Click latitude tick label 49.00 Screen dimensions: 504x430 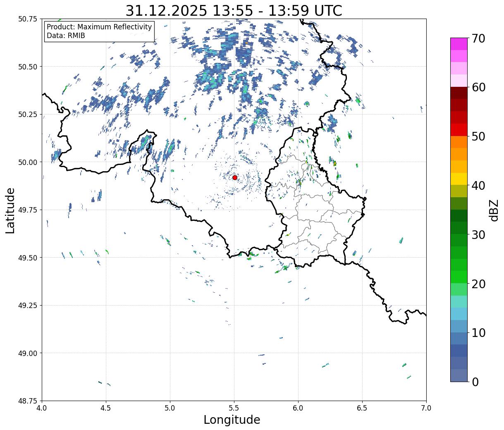click(28, 353)
